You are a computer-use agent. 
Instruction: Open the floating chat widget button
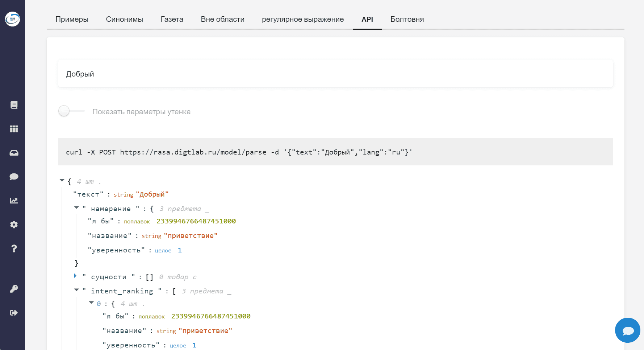(628, 330)
